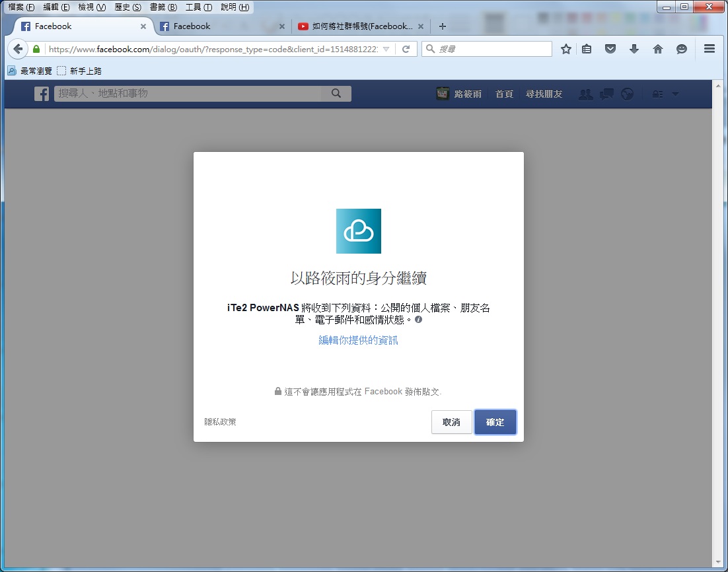Image resolution: width=728 pixels, height=572 pixels.
Task: Click the 最常瀏覽 bookmark icon
Action: click(x=12, y=71)
